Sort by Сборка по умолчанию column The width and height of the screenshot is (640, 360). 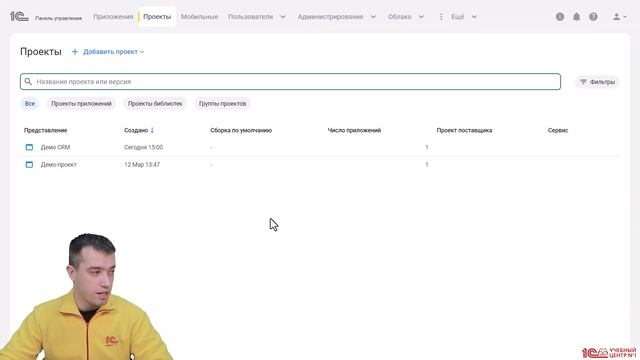(241, 130)
